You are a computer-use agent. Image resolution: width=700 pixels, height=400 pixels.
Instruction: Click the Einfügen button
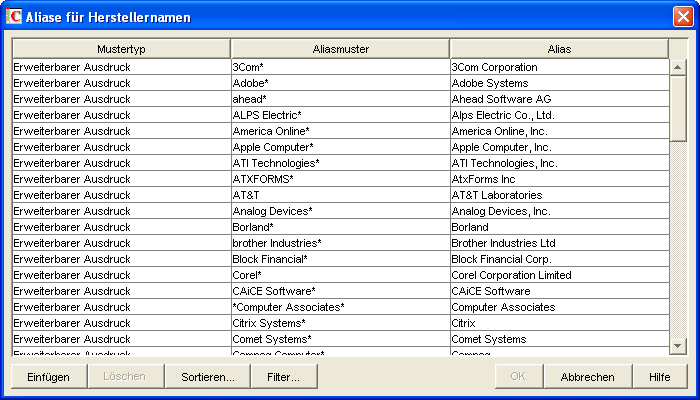tap(48, 377)
